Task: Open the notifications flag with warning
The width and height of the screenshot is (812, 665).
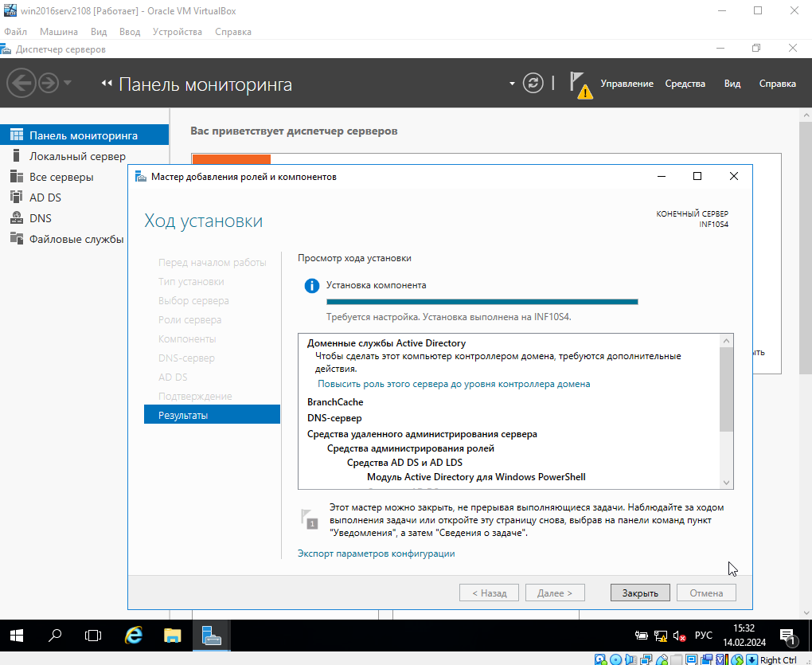Action: (x=580, y=84)
